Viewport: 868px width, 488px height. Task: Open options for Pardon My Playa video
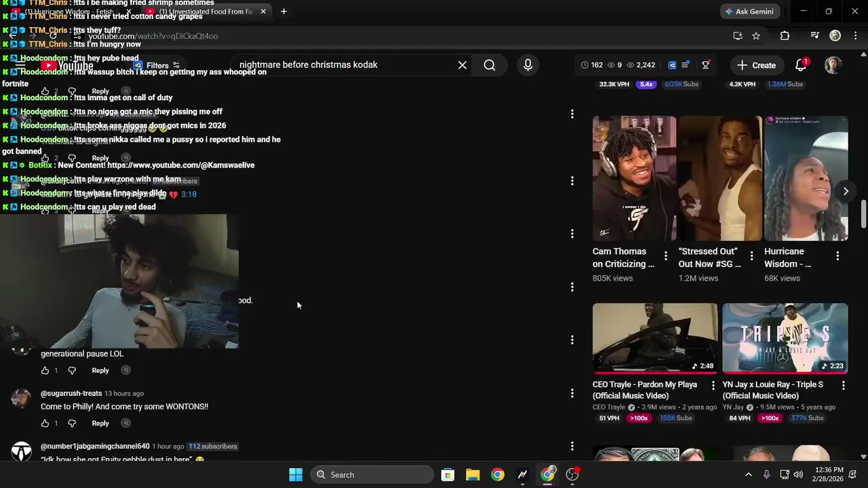tap(713, 385)
